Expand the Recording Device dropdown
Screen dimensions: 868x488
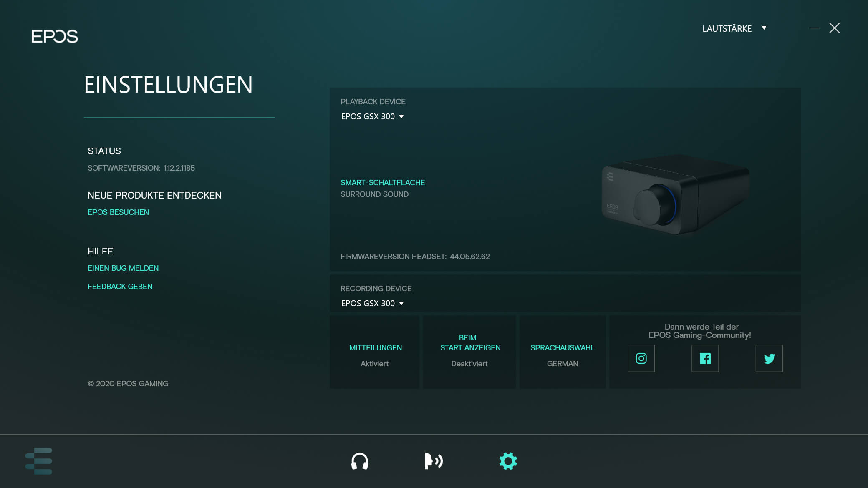(372, 304)
